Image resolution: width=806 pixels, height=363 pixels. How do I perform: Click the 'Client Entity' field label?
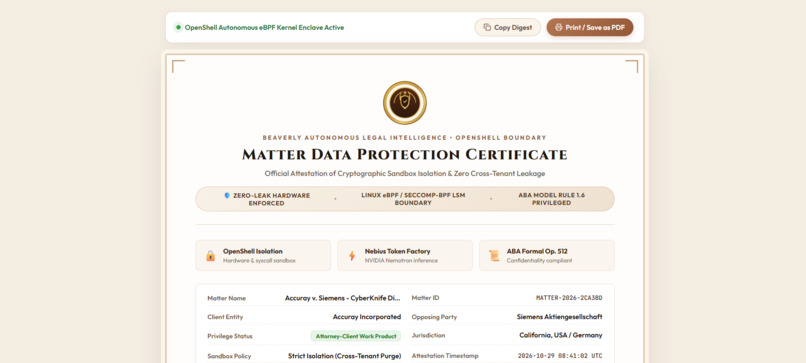[225, 317]
